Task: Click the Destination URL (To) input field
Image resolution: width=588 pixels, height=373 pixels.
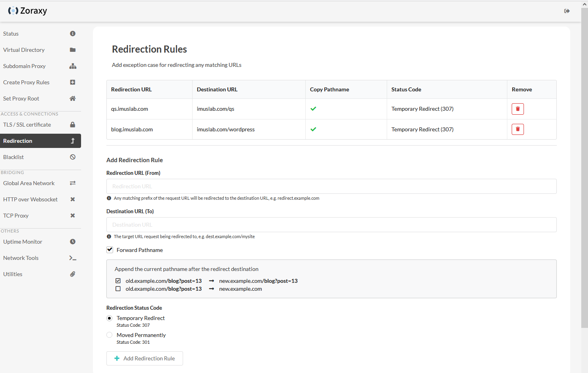Action: [331, 225]
